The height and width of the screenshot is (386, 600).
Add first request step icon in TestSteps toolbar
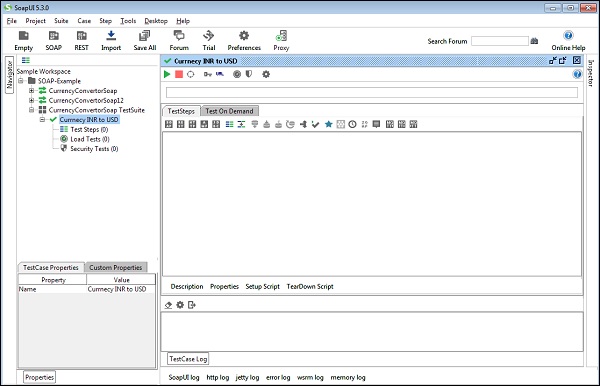[169, 124]
